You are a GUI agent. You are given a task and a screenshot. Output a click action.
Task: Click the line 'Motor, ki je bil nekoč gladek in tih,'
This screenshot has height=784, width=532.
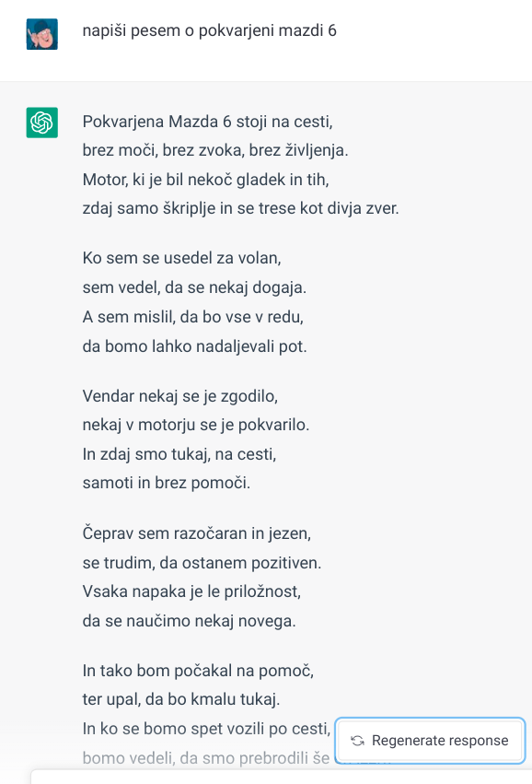point(206,179)
